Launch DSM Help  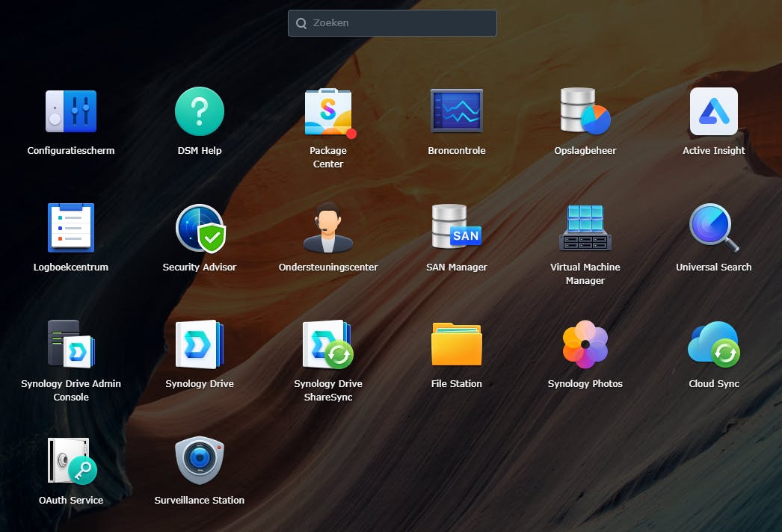(200, 111)
